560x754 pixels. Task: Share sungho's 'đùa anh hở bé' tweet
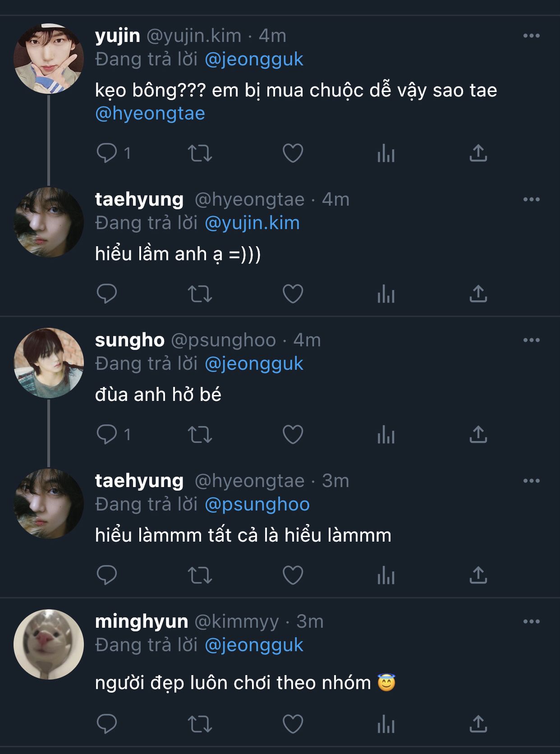click(x=478, y=435)
